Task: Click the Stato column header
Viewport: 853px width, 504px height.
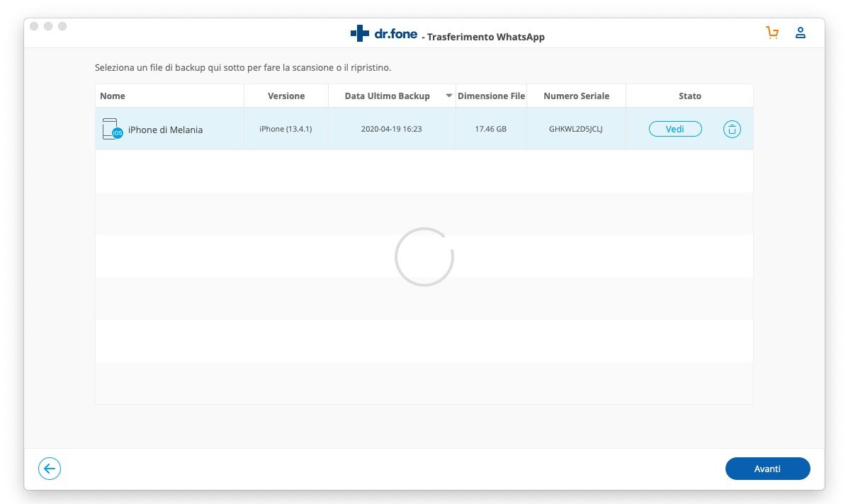Action: click(689, 96)
